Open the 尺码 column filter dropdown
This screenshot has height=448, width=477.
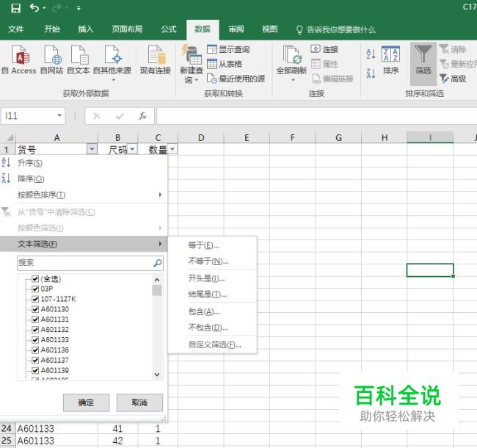(x=132, y=149)
